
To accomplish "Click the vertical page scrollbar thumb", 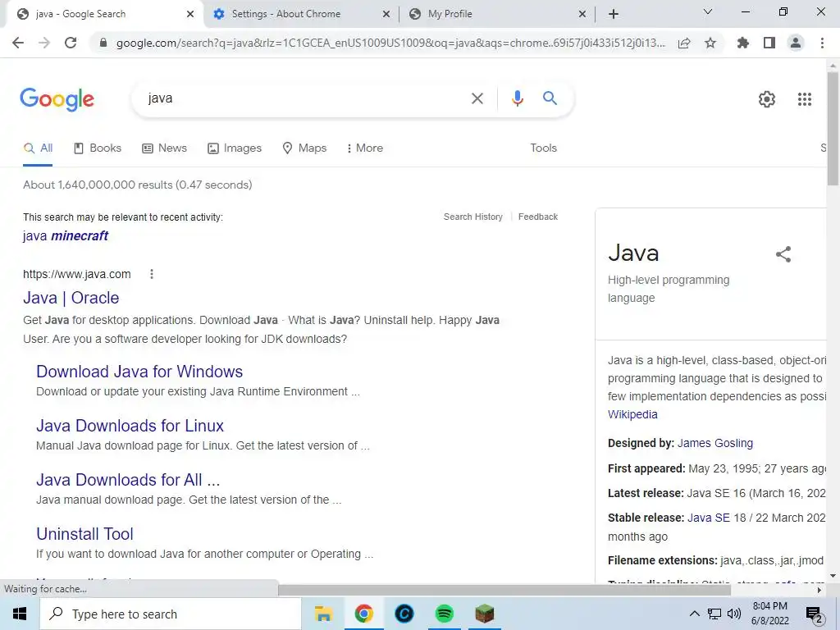I will [833, 129].
